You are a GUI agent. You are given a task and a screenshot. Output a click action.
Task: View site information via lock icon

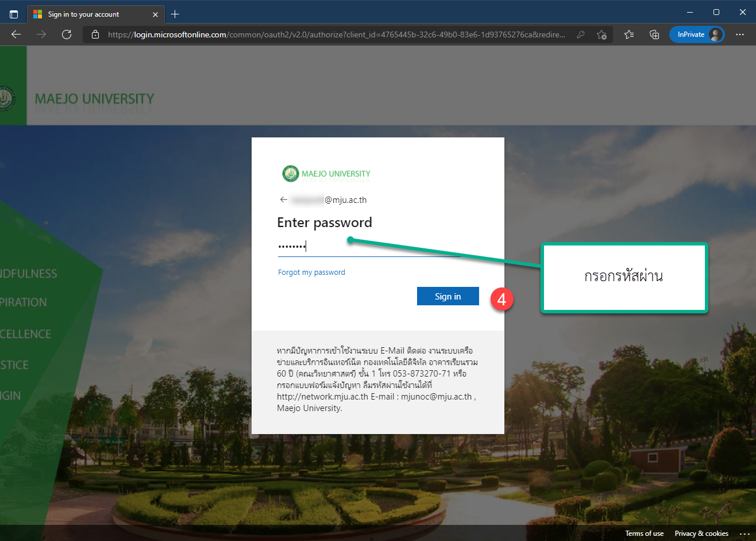(95, 34)
